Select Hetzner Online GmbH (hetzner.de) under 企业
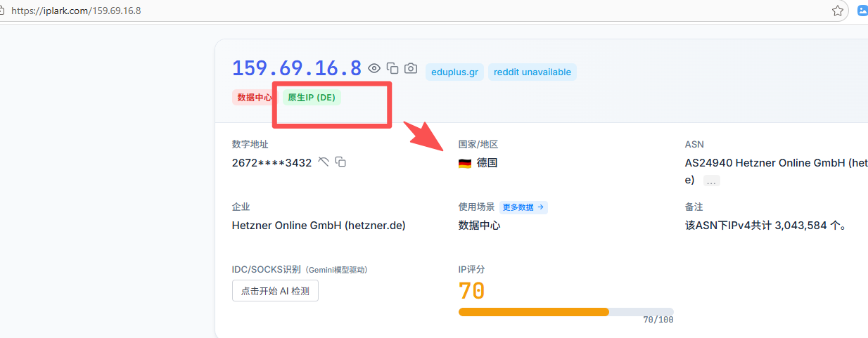Image resolution: width=868 pixels, height=338 pixels. (319, 226)
